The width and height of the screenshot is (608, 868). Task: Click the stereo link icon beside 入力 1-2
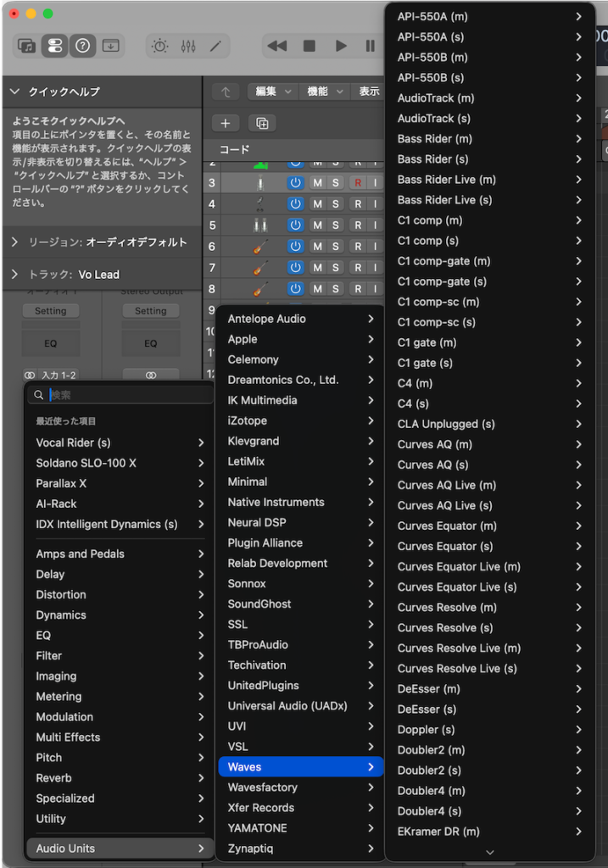point(30,376)
